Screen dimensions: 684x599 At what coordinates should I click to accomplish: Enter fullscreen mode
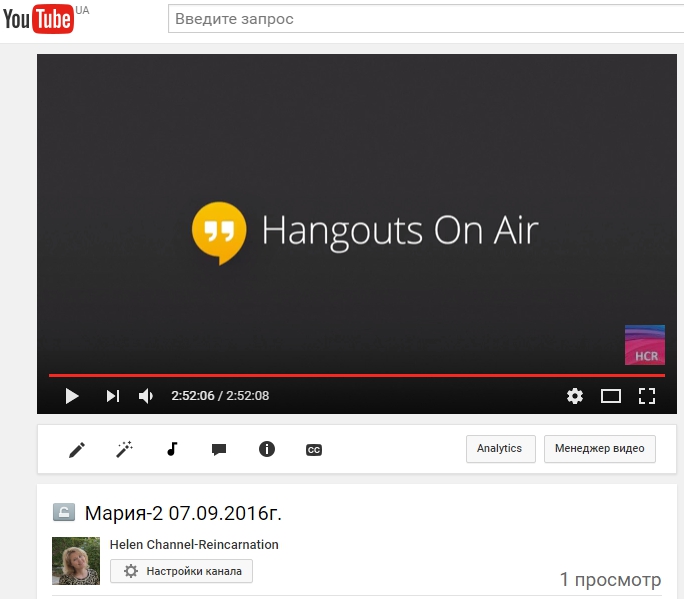(x=646, y=396)
